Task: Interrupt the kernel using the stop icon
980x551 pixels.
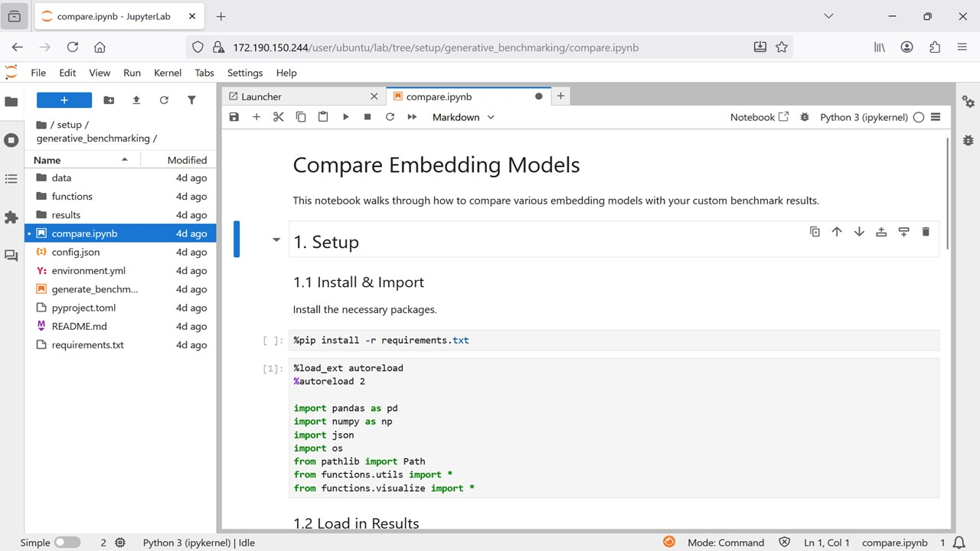Action: click(x=367, y=117)
